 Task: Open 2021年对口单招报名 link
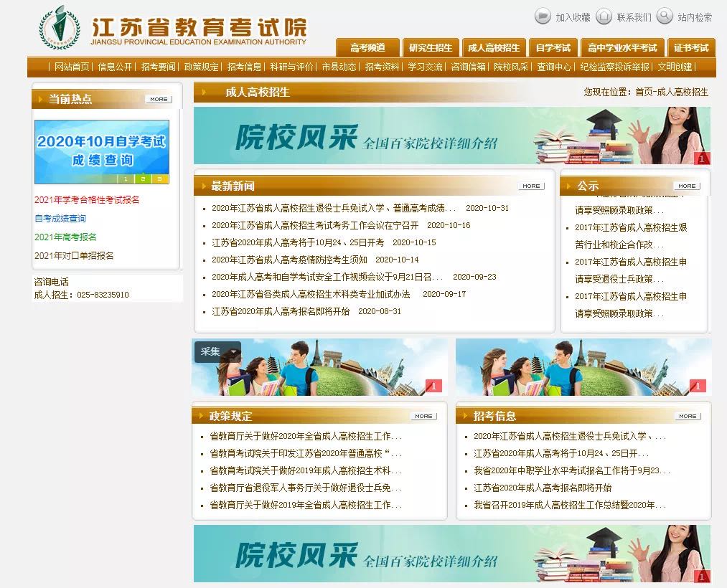click(x=74, y=255)
